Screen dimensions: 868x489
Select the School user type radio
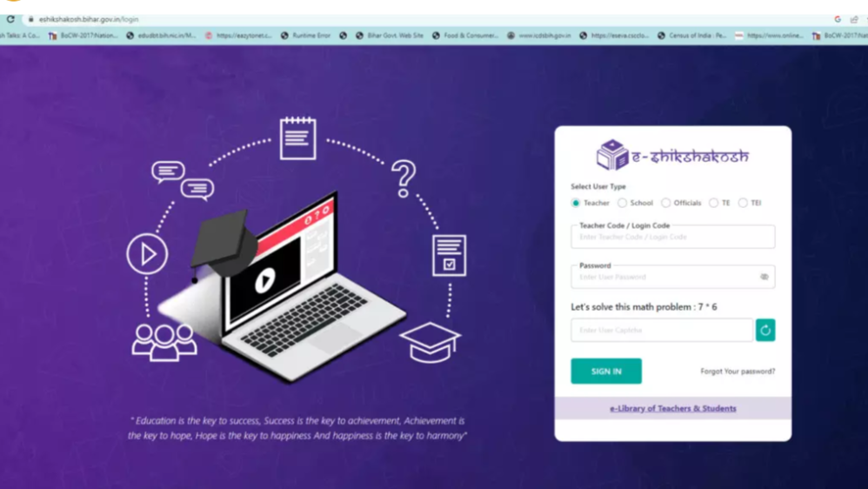pyautogui.click(x=622, y=203)
